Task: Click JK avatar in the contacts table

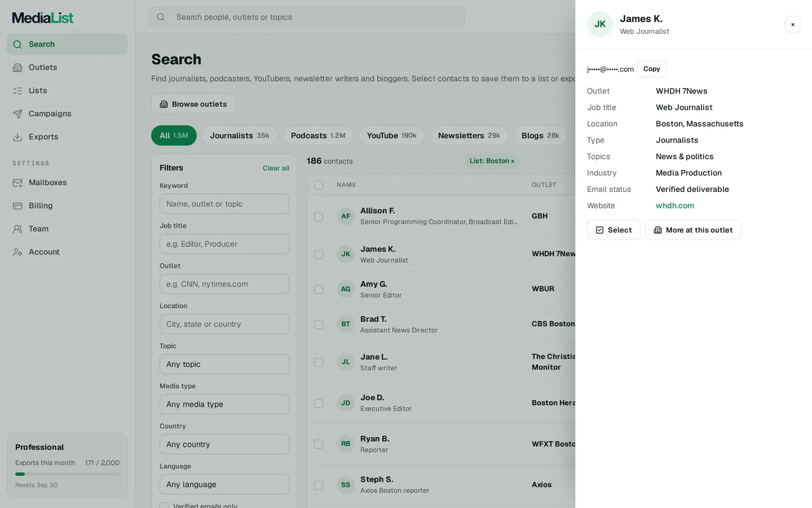Action: pyautogui.click(x=346, y=254)
